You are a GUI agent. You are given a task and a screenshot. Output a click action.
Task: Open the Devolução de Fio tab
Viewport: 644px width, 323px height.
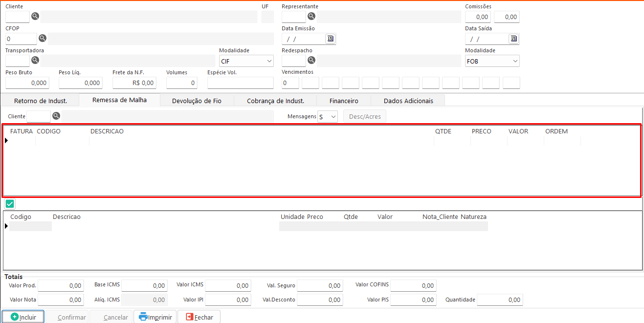pyautogui.click(x=197, y=101)
